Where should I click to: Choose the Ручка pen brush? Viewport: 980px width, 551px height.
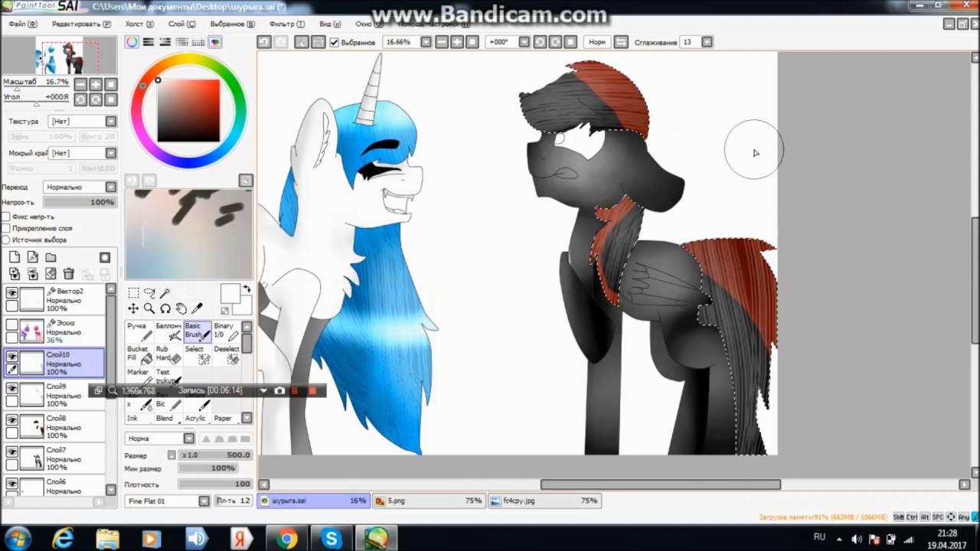point(139,331)
